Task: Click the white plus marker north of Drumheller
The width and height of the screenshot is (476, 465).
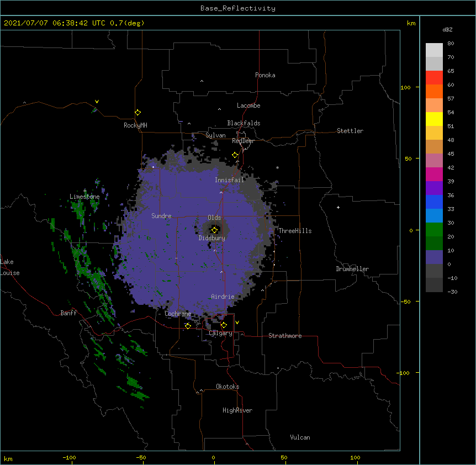Action: (x=338, y=207)
